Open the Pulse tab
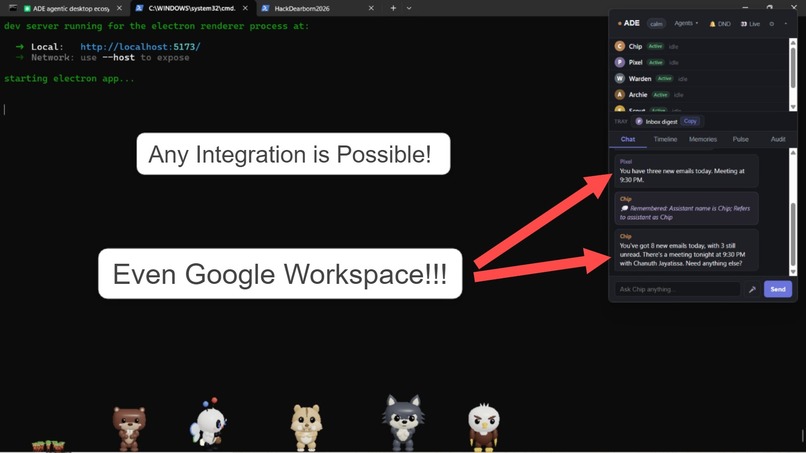Screen dimensions: 806x453 (741, 139)
